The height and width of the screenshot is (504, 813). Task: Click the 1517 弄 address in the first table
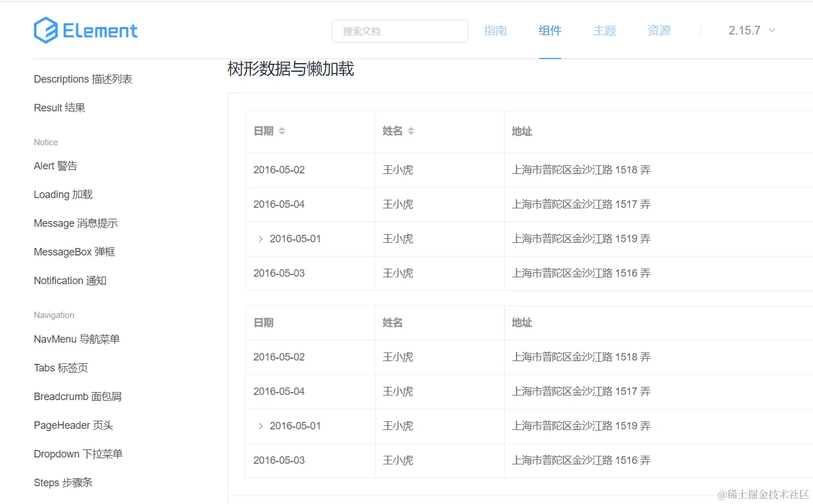click(x=581, y=204)
